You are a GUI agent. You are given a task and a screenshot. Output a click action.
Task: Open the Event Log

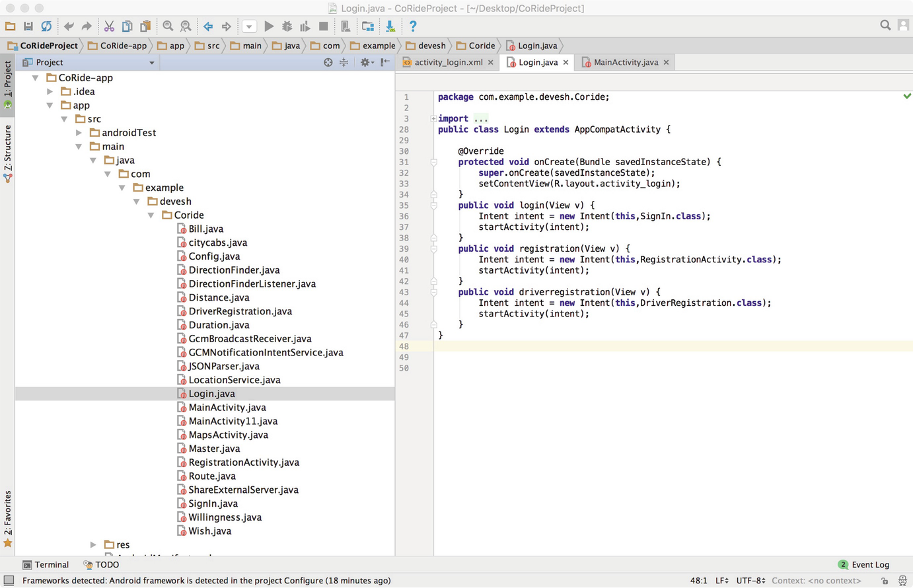pos(863,565)
